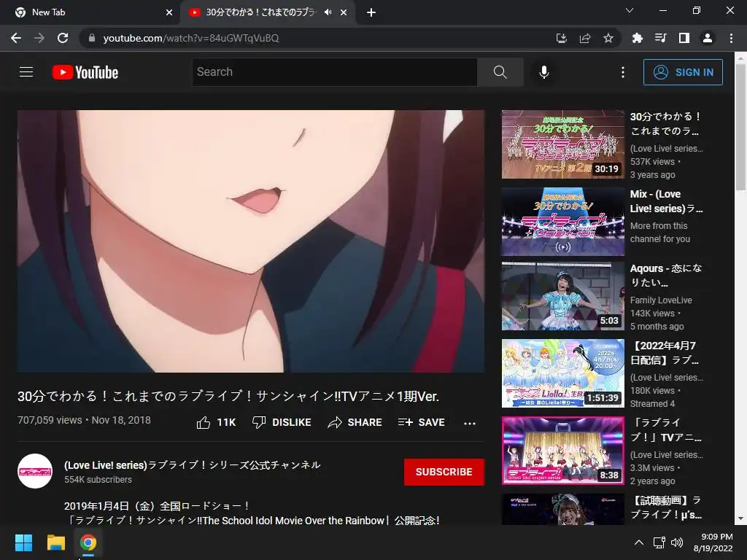View site information lock icon
Image resolution: width=747 pixels, height=560 pixels.
[x=92, y=38]
